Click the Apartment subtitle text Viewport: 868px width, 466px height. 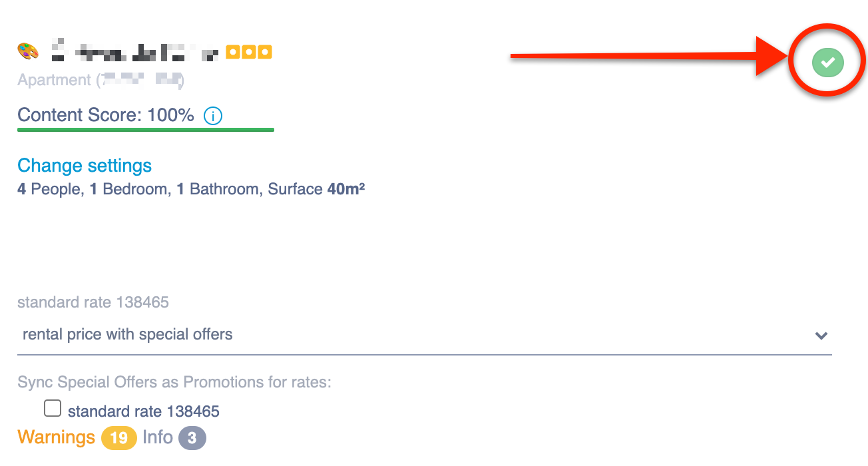point(100,81)
